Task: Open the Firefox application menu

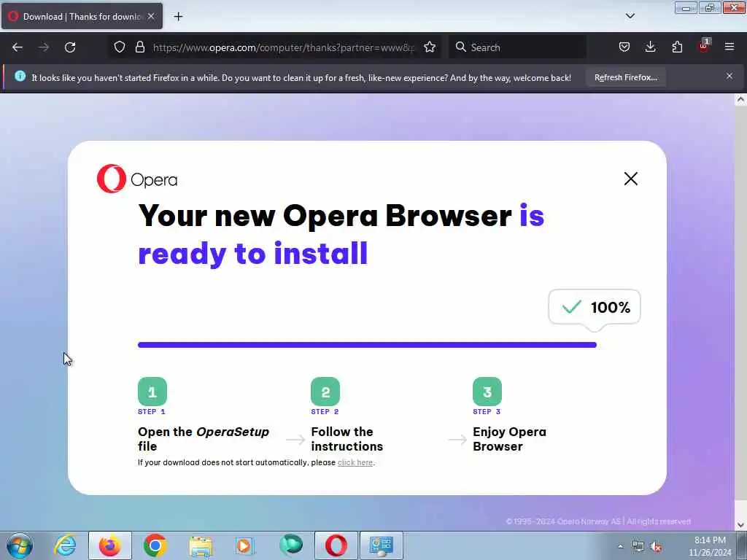Action: coord(729,47)
